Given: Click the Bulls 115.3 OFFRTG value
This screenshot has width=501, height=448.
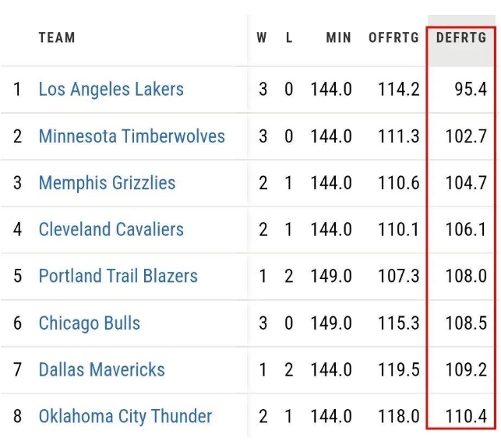Looking at the screenshot, I should 399,323.
